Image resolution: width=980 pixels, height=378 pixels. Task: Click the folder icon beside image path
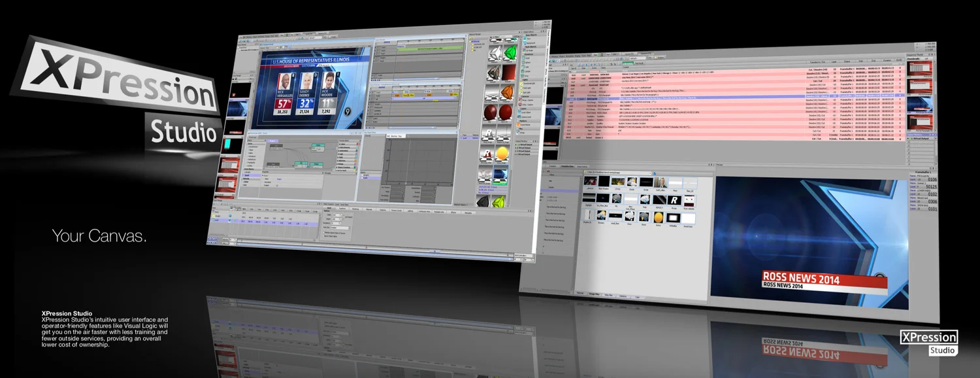(x=655, y=173)
